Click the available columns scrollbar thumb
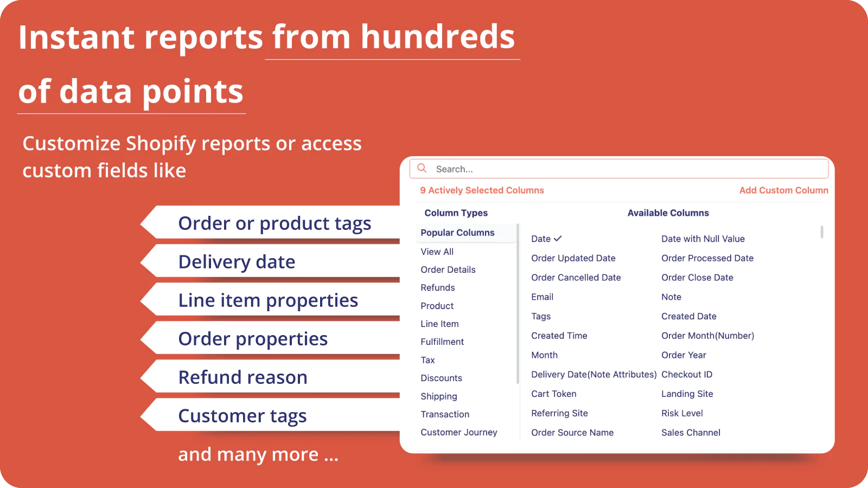The width and height of the screenshot is (868, 488). 822,232
